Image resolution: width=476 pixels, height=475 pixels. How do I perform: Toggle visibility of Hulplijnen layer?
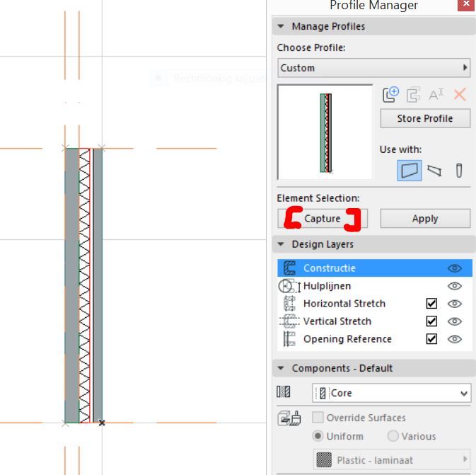tap(455, 286)
